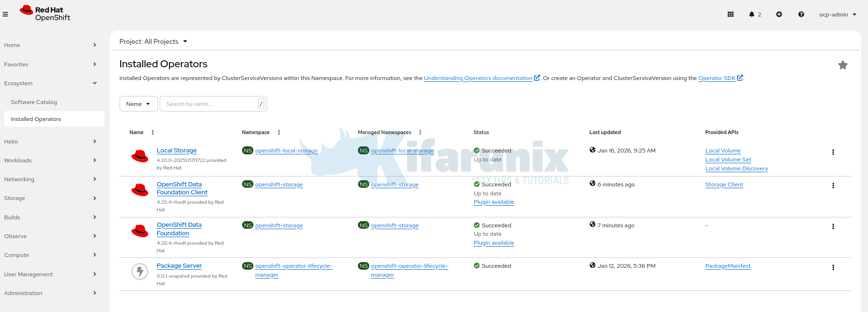Open the notifications bell
868x312 pixels.
pyautogui.click(x=752, y=14)
